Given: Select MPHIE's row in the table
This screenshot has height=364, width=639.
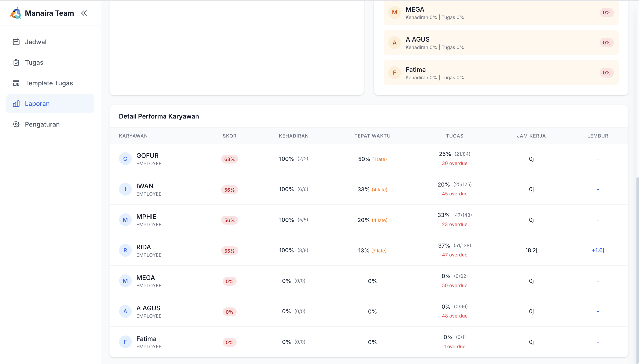Looking at the screenshot, I should [x=300, y=220].
